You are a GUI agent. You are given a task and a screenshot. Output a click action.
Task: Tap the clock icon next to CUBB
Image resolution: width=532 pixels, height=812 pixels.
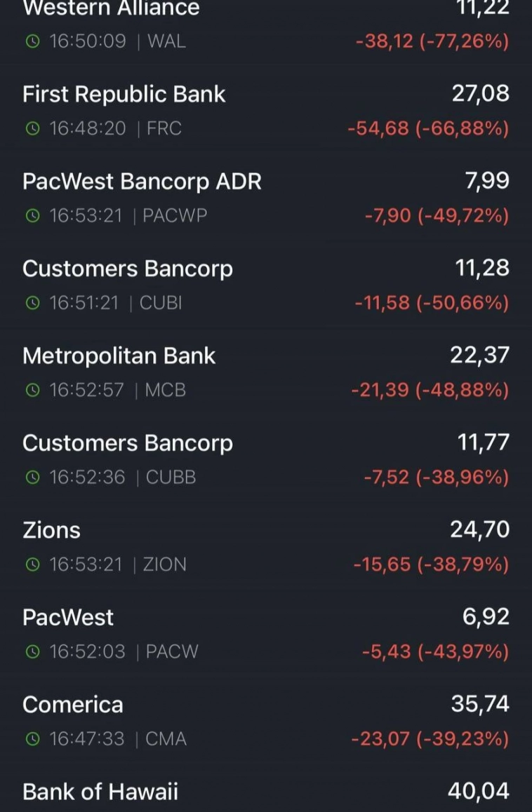pos(32,478)
